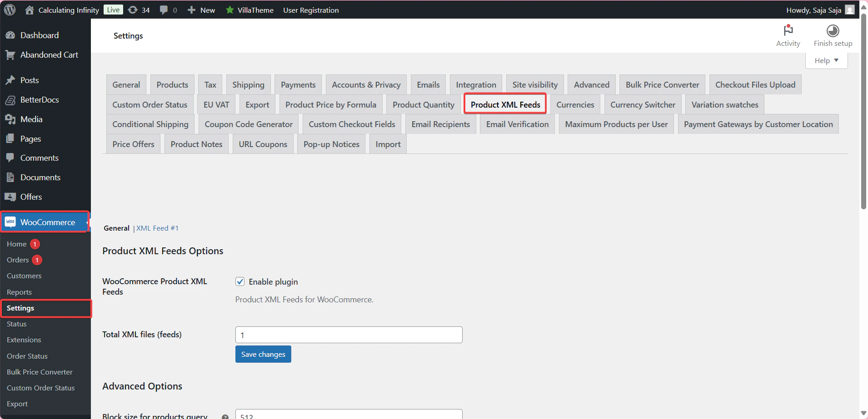Open the Media library sidebar icon
Viewport: 868px width, 419px height.
[x=10, y=119]
